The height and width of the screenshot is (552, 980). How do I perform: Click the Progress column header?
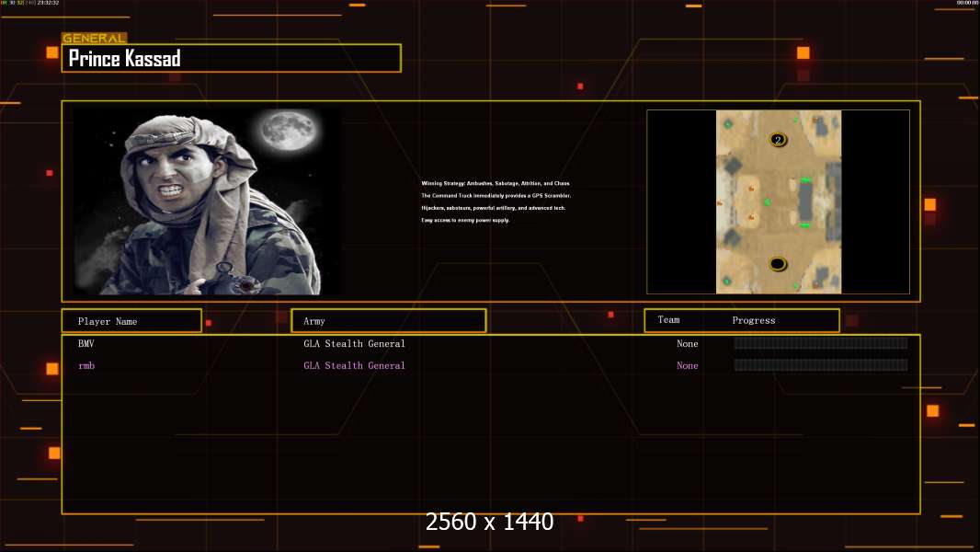tap(753, 320)
